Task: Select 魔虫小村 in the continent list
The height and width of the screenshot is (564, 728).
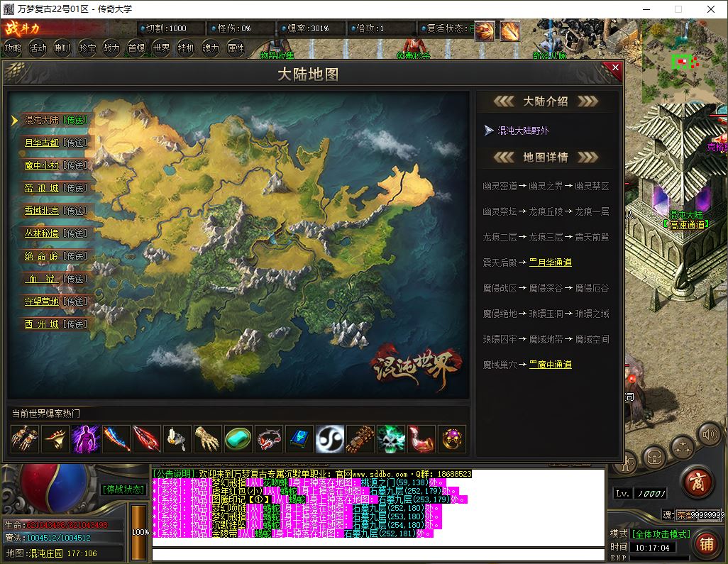Action: pos(42,165)
